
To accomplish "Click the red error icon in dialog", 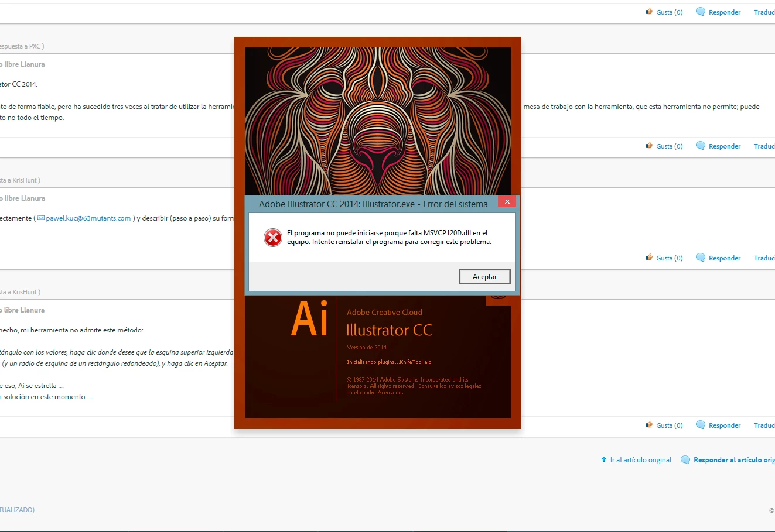I will [x=272, y=238].
